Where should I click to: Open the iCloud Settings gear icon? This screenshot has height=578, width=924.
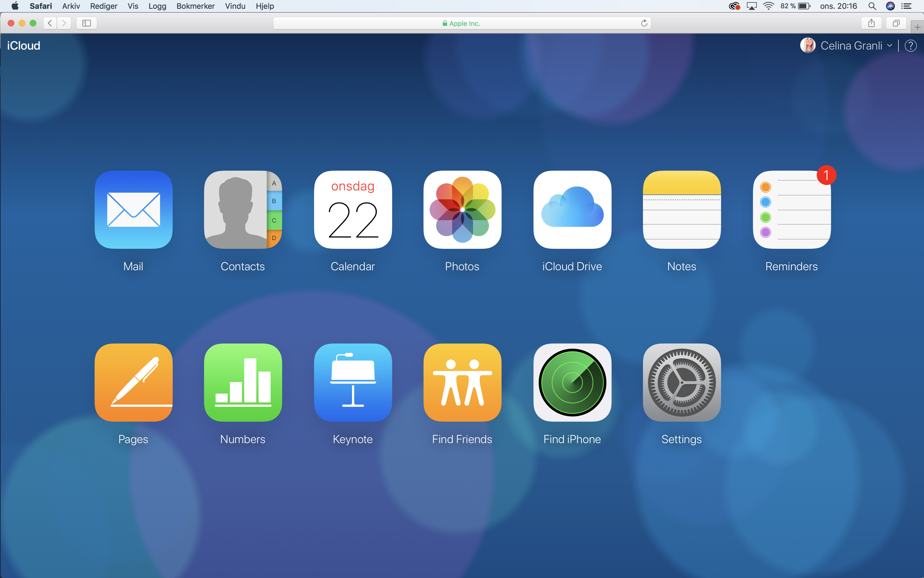coord(682,382)
